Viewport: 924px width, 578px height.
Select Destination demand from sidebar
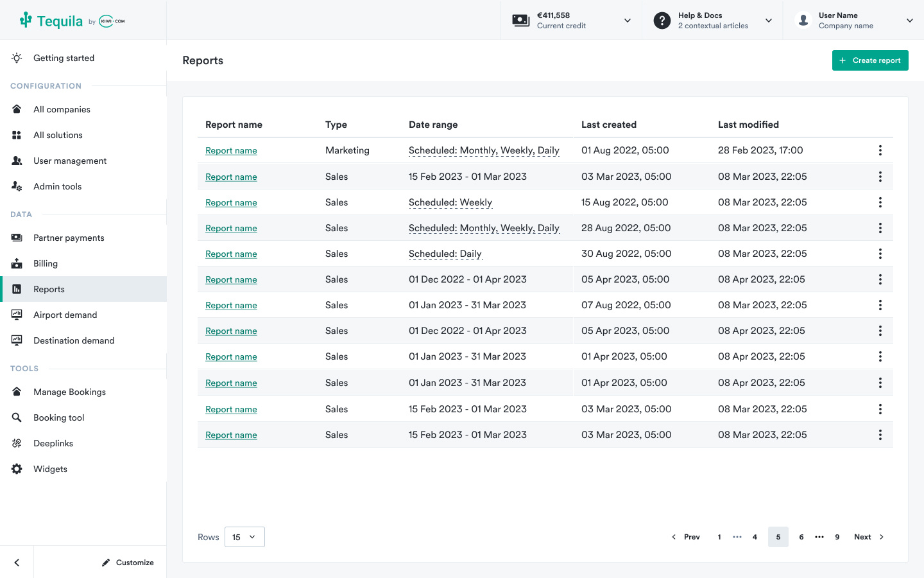(74, 340)
